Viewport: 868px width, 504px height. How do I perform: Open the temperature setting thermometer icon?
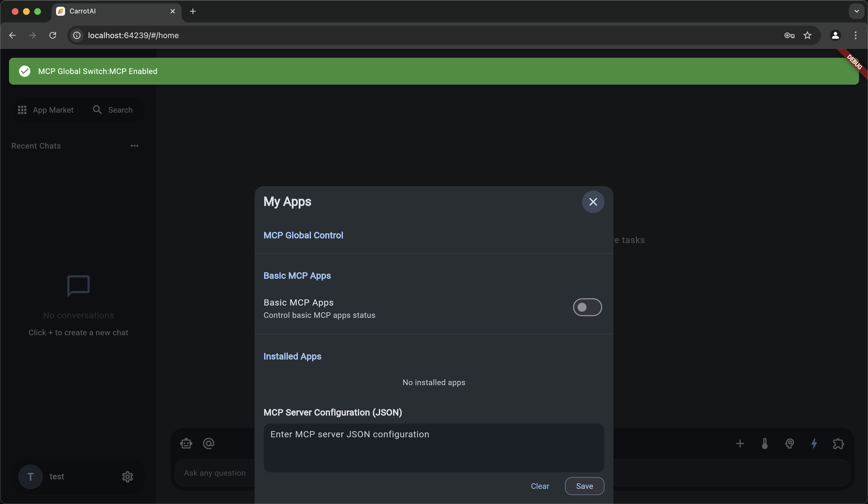click(765, 444)
